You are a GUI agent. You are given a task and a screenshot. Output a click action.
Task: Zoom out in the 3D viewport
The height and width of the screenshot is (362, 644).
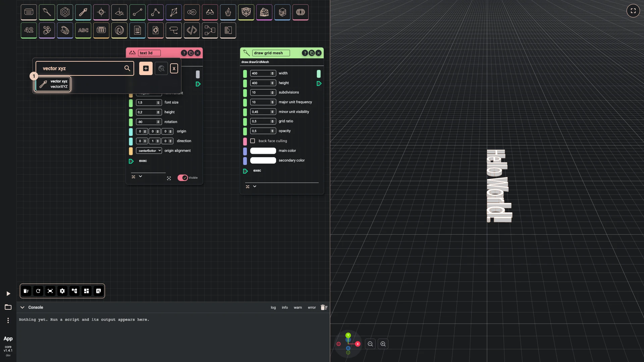pyautogui.click(x=370, y=344)
